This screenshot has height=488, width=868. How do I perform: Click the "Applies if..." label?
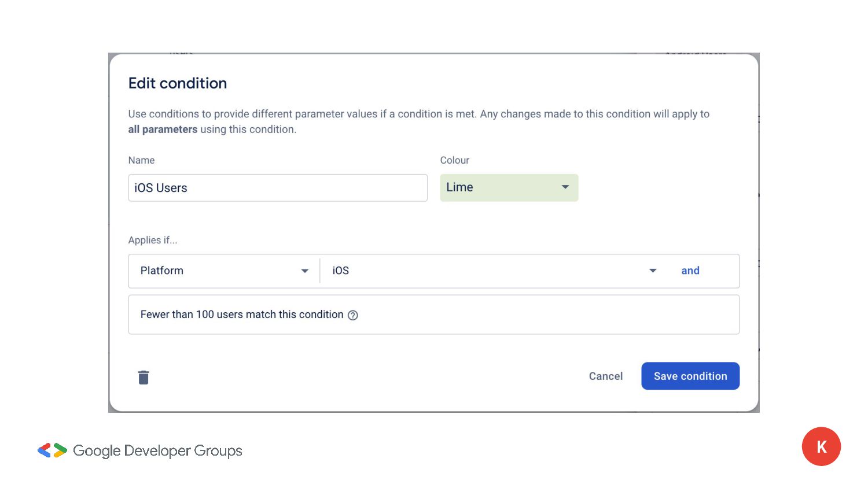pyautogui.click(x=153, y=240)
